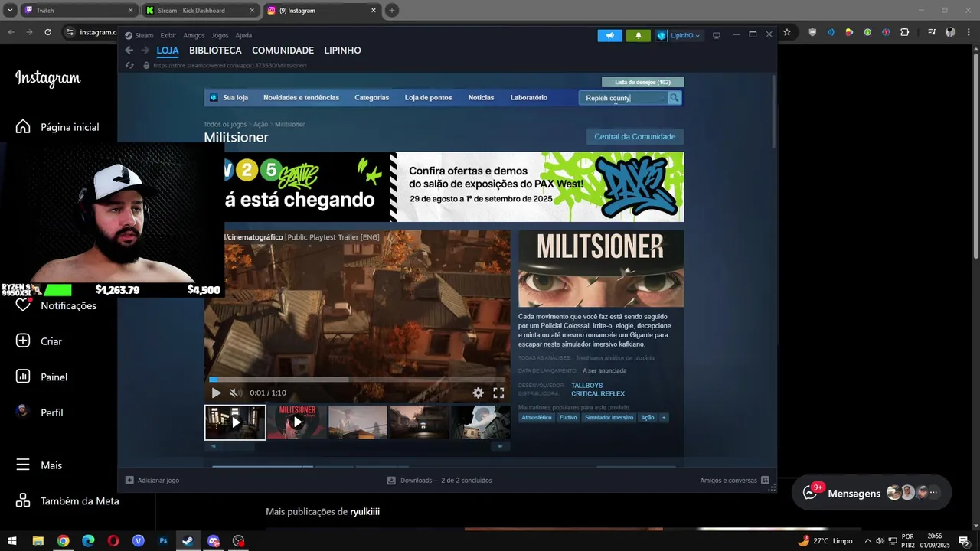
Task: Open the Steam menu
Action: (139, 35)
